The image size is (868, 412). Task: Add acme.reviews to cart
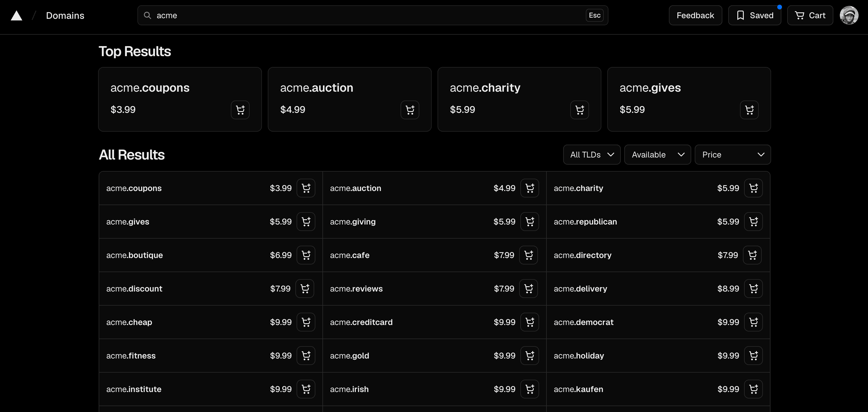pyautogui.click(x=529, y=288)
